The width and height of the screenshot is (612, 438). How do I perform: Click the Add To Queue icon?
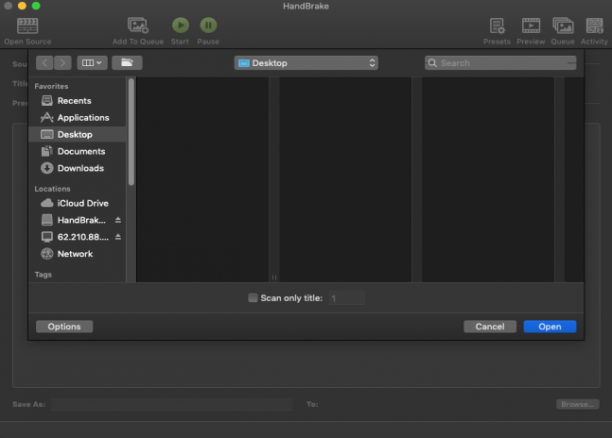pos(138,26)
